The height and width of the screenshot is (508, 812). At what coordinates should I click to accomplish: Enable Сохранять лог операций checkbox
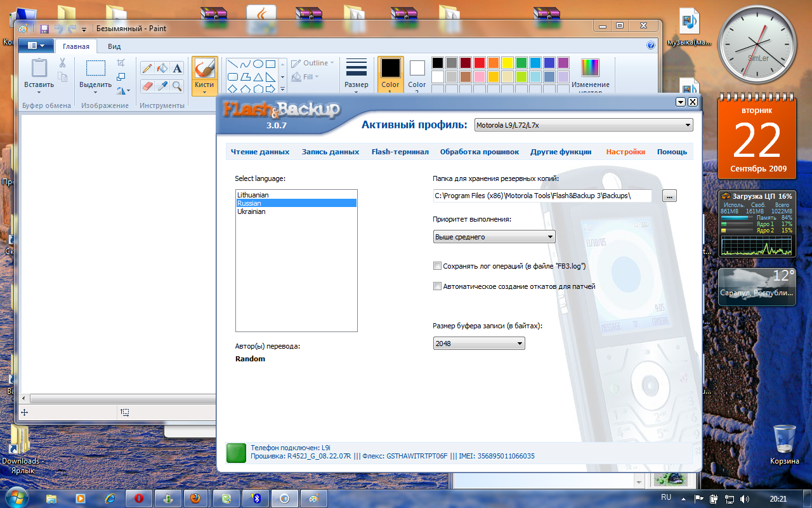coord(437,266)
